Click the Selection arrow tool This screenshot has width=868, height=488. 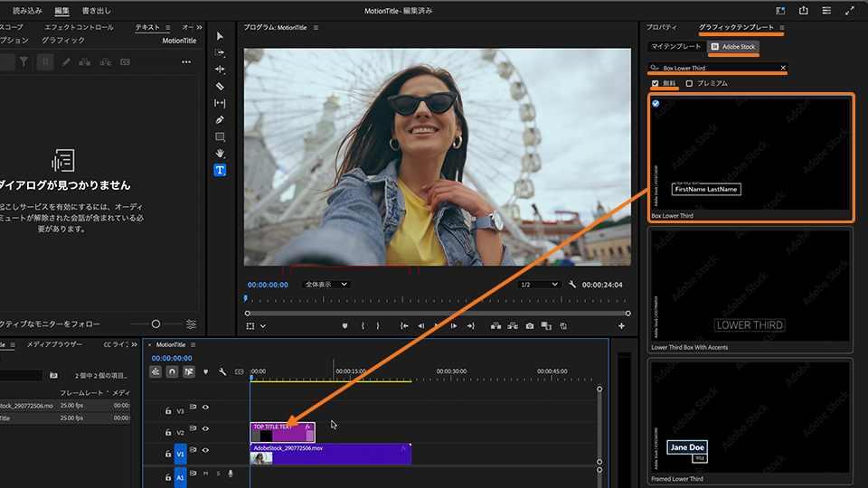[x=220, y=36]
